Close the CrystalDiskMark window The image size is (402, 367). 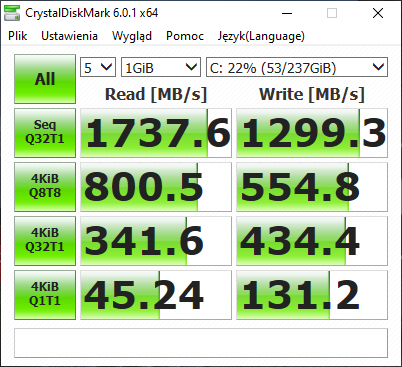pos(378,13)
